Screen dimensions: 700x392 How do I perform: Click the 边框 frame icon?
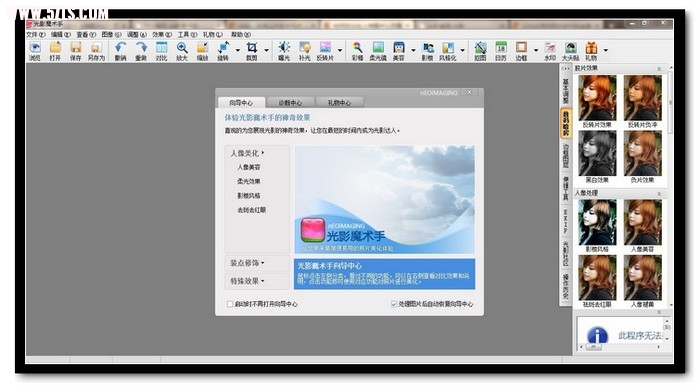pos(521,47)
